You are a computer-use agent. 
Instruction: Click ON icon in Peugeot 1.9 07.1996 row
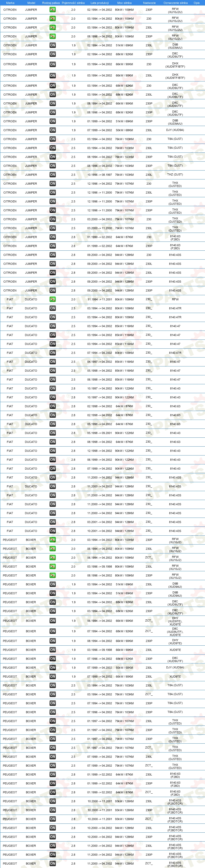pos(53,659)
